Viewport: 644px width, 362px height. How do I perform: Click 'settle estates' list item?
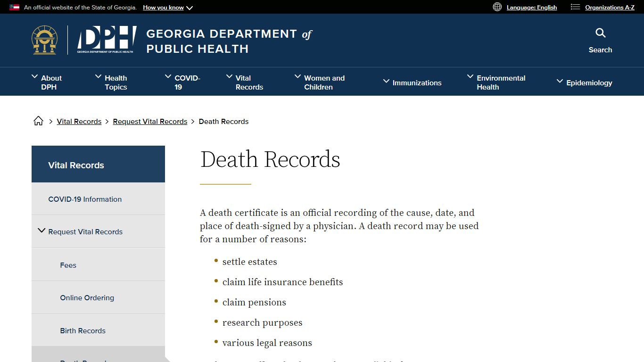(250, 262)
